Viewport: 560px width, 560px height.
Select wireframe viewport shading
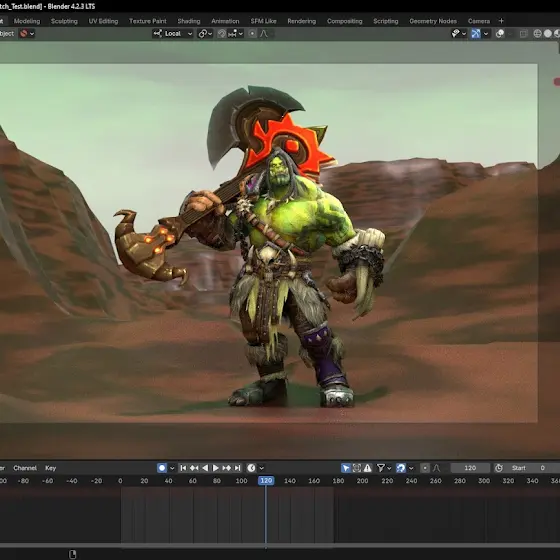coord(537,34)
